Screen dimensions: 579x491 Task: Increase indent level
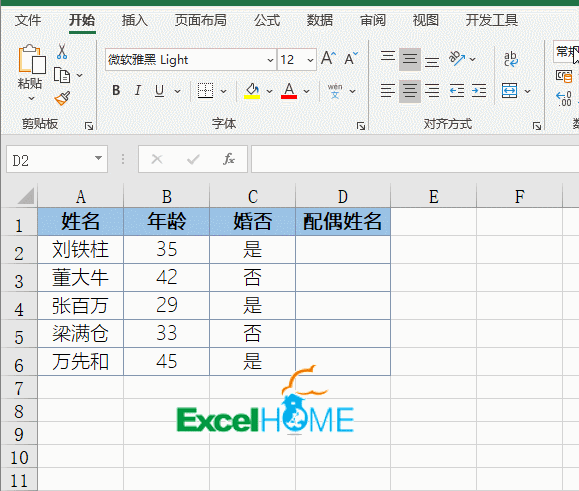[479, 90]
